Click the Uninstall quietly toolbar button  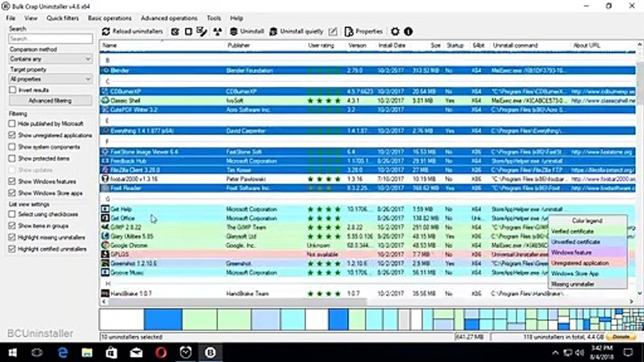296,31
